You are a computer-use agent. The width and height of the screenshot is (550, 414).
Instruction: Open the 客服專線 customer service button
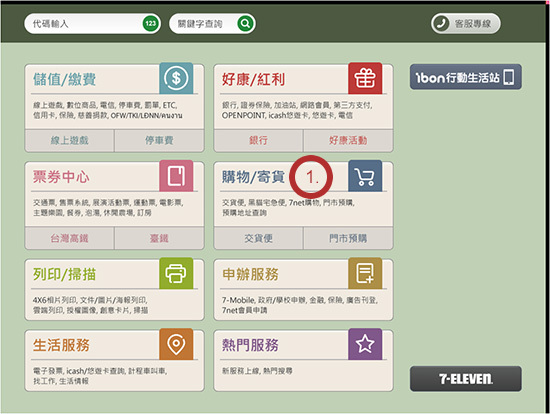point(465,24)
